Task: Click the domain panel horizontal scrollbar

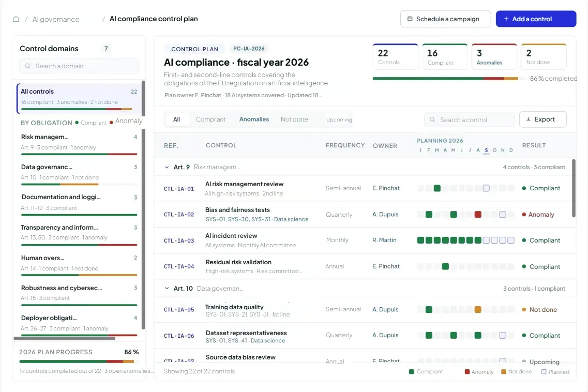Action: pyautogui.click(x=65, y=338)
